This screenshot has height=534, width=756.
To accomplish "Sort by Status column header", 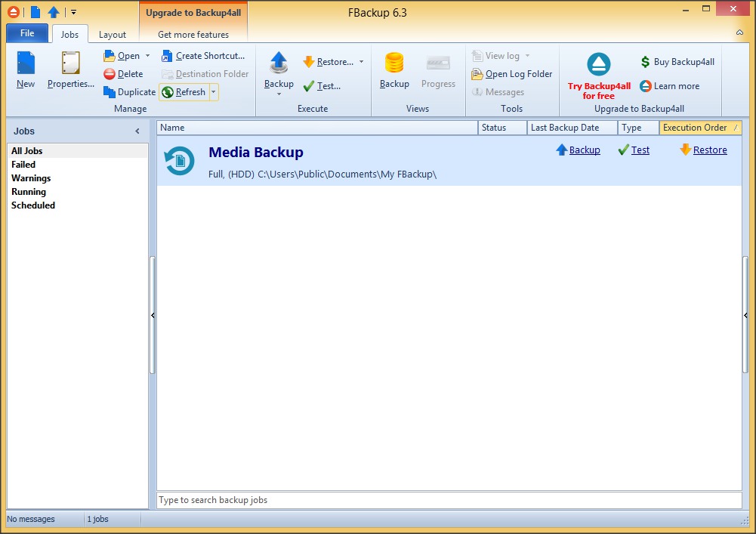I will [502, 128].
